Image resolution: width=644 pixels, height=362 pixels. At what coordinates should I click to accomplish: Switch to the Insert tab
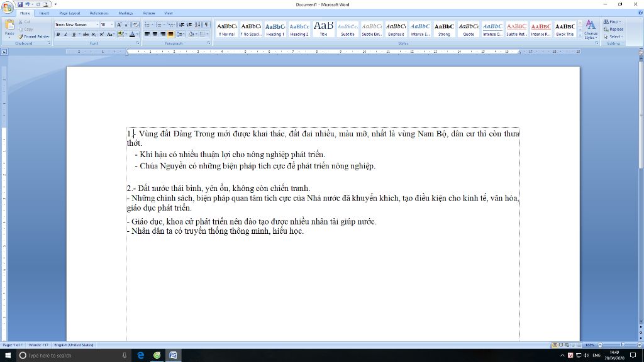[x=44, y=13]
